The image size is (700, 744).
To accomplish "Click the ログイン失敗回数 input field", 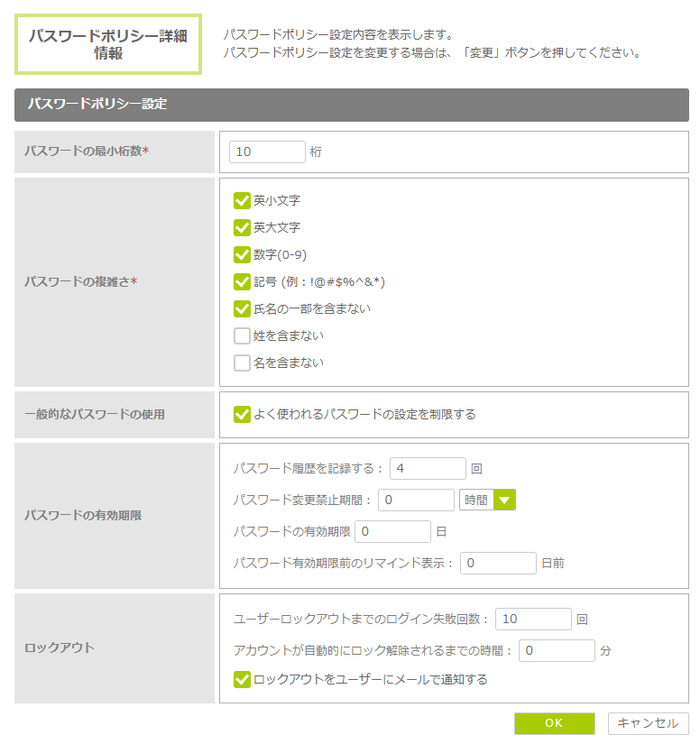I will point(533,619).
